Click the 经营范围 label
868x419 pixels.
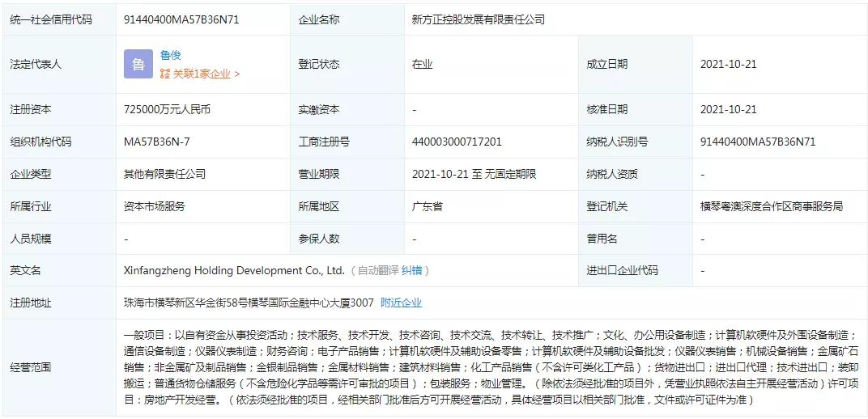pos(31,367)
